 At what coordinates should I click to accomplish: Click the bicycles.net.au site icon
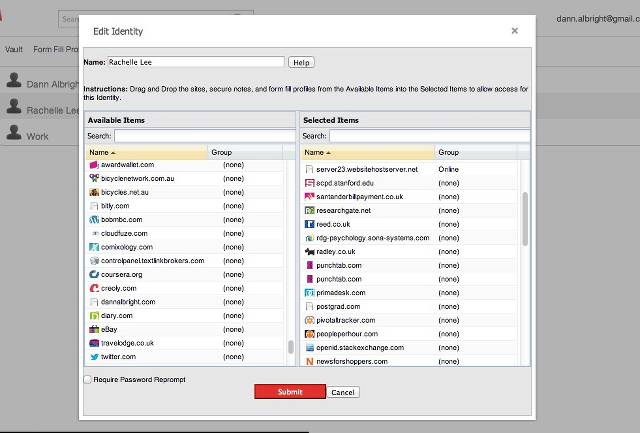(x=94, y=192)
